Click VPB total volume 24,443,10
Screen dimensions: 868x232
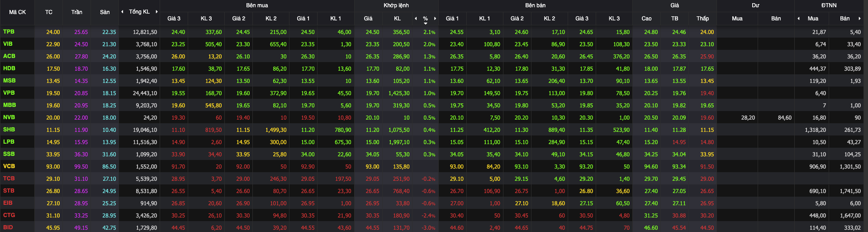coord(145,93)
